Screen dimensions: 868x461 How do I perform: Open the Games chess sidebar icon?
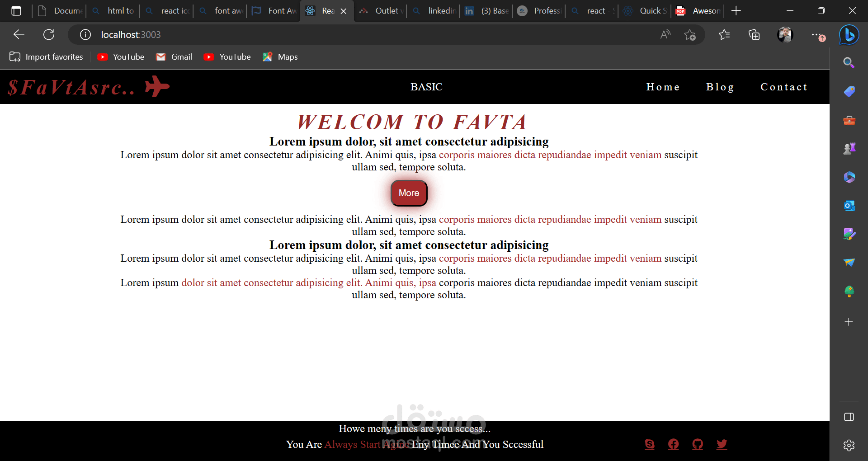tap(849, 148)
